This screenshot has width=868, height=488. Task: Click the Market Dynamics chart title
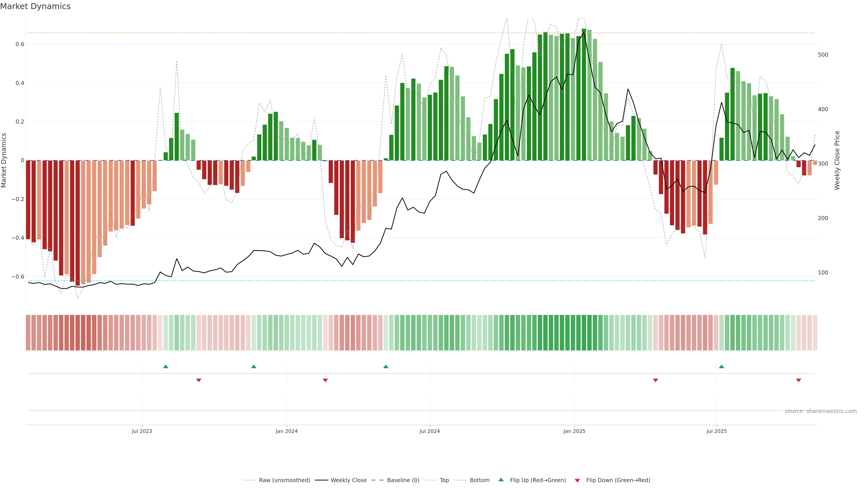(35, 6)
